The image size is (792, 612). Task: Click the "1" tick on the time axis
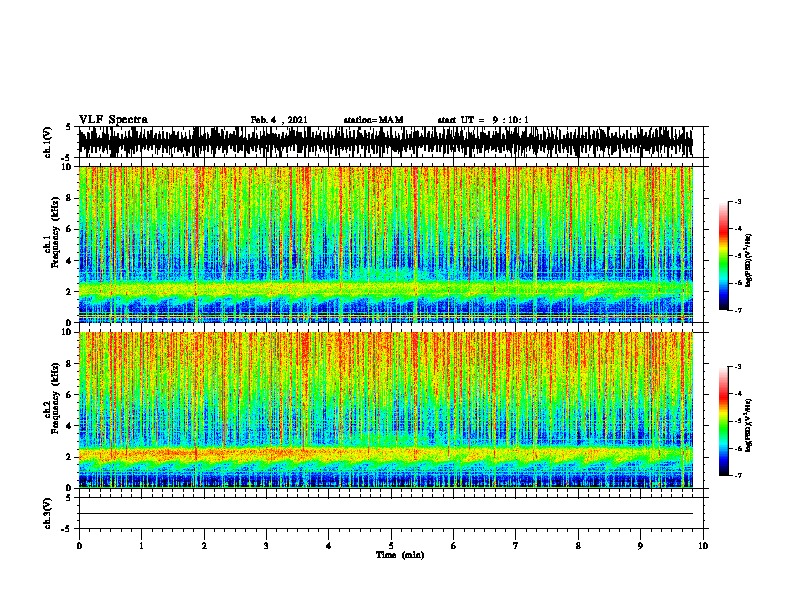click(141, 545)
